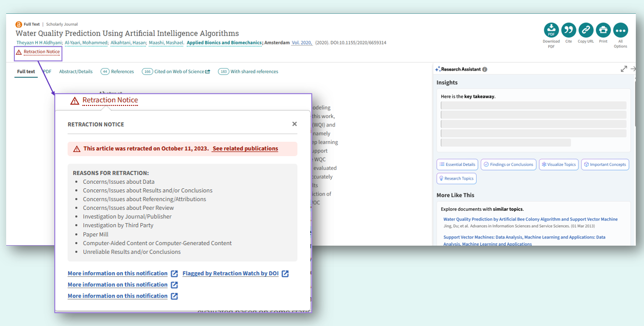Click the Copy URL link icon
The width and height of the screenshot is (644, 326).
586,30
